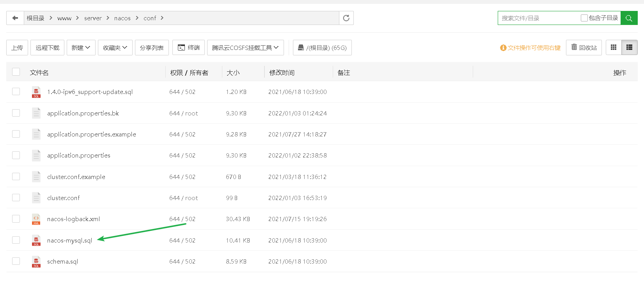Open the 分享列表 share list

pyautogui.click(x=152, y=48)
